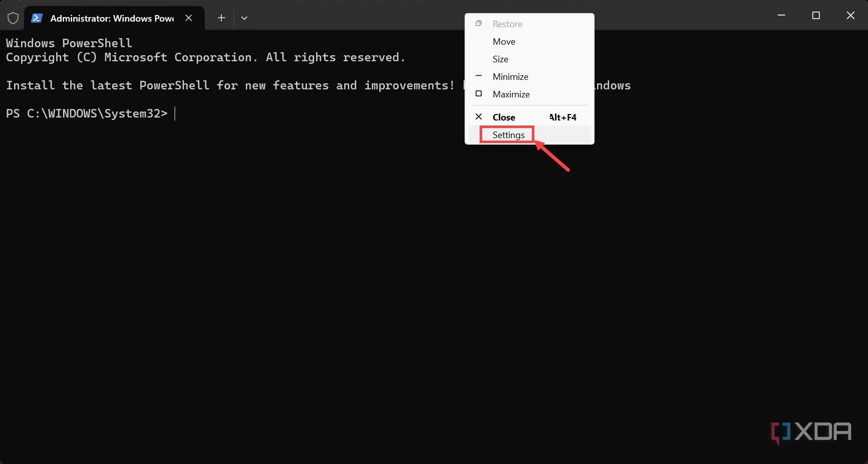Open a new tab with the plus button

221,18
